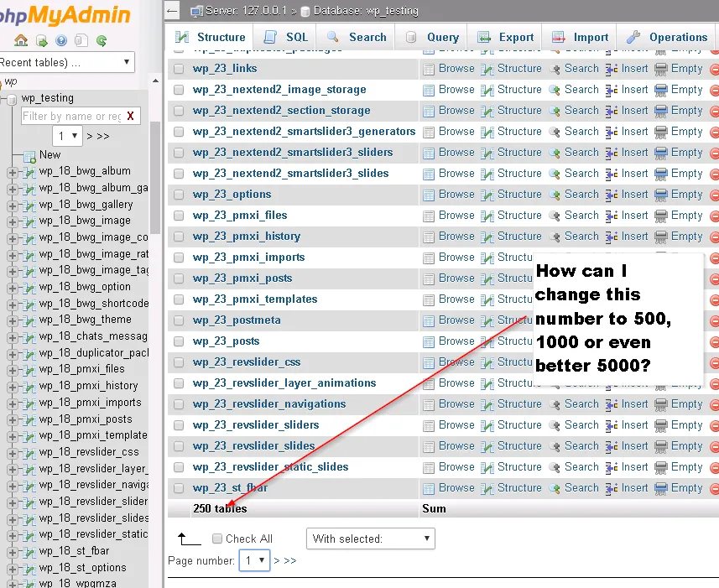Expand wp_18_bwg_album tree node
The image size is (719, 588).
(x=13, y=173)
